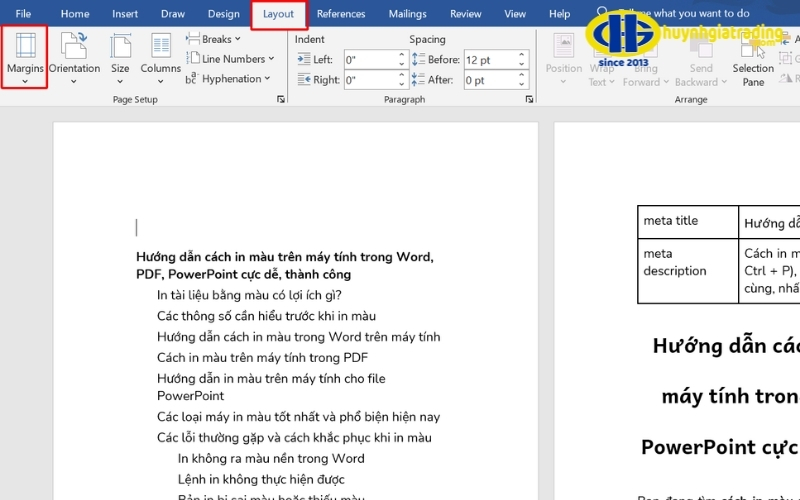Click the contents entry 'Các thông số cần hiểu trước khi in màu'
This screenshot has height=500, width=800.
coord(266,316)
